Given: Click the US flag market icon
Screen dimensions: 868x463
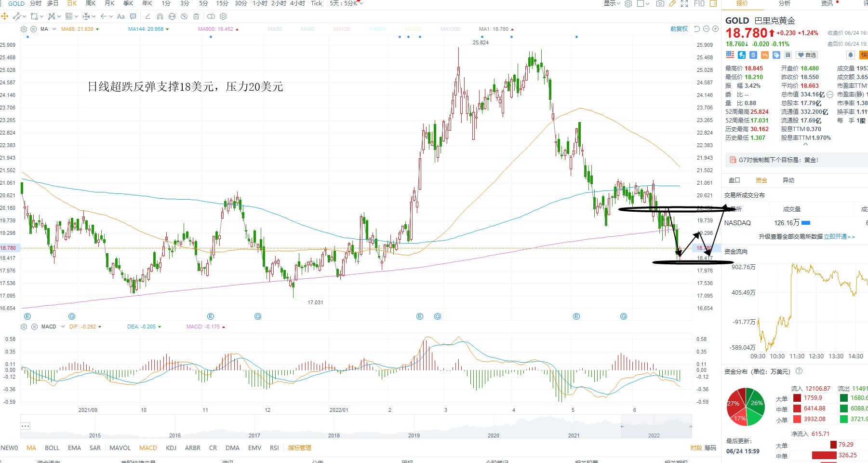Looking at the screenshot, I should (730, 55).
